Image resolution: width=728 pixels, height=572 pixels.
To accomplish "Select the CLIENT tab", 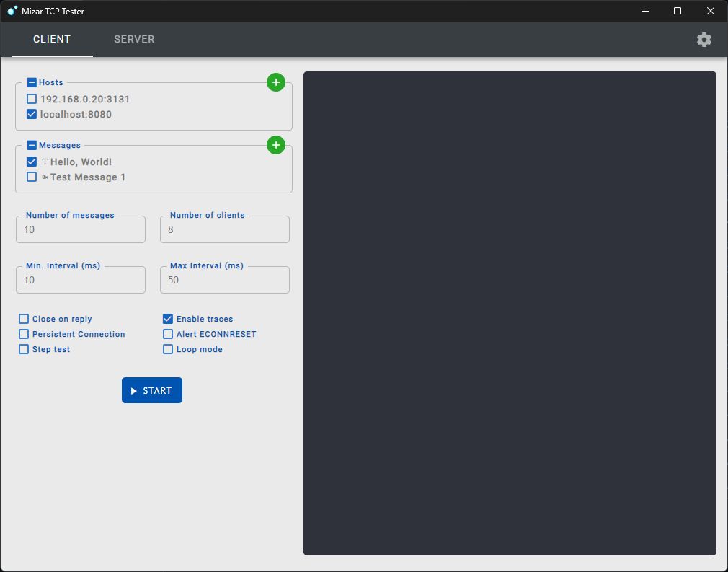I will [51, 40].
